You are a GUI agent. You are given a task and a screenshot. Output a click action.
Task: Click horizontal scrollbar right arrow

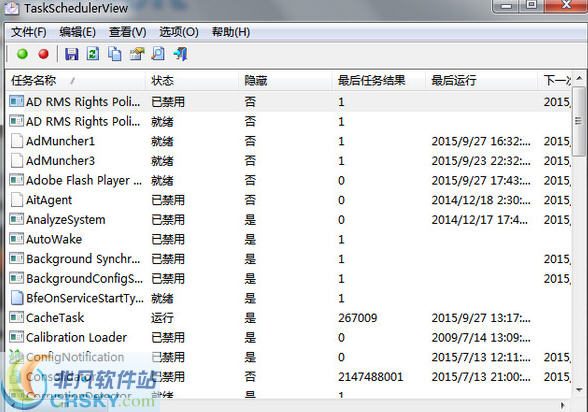click(563, 405)
